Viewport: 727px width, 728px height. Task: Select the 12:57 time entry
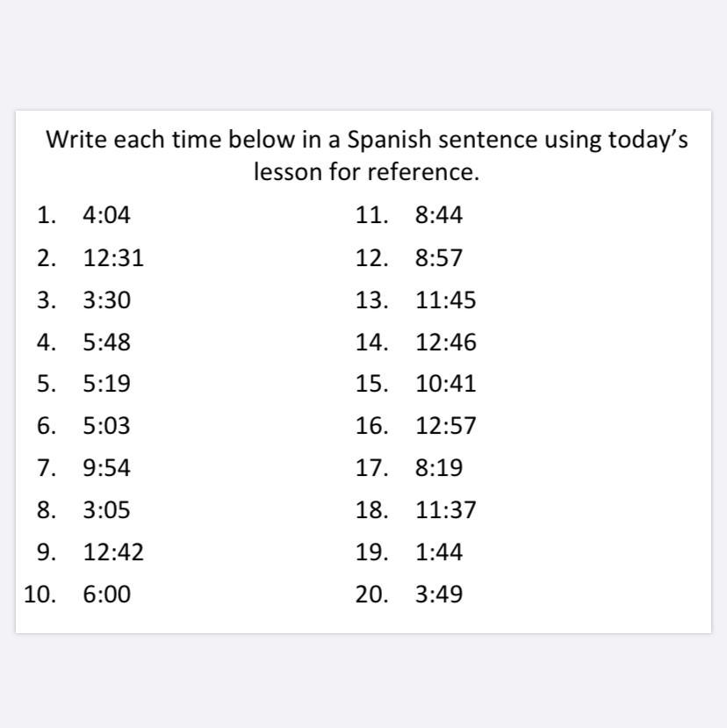446,426
